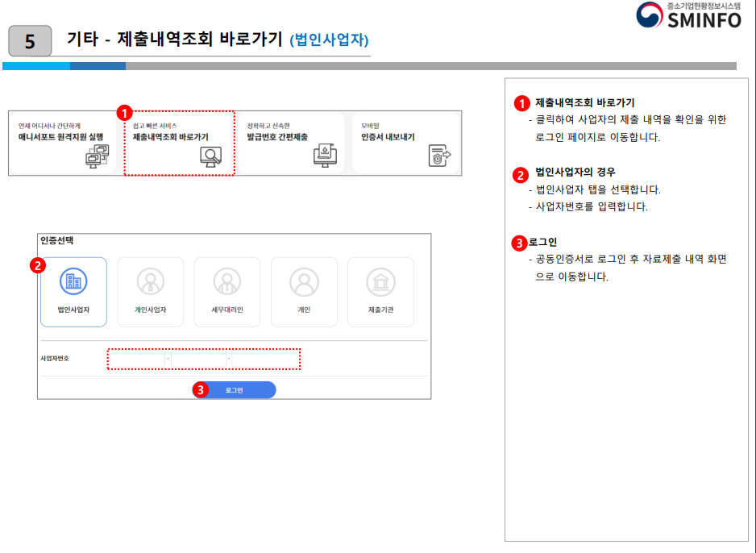The height and width of the screenshot is (553, 756).
Task: Select the 제출기관 authentication option
Action: coord(380,292)
